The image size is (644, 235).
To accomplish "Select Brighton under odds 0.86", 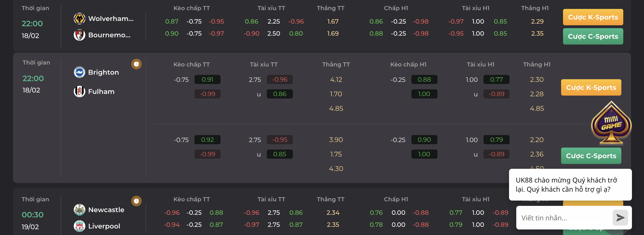I will 280,94.
